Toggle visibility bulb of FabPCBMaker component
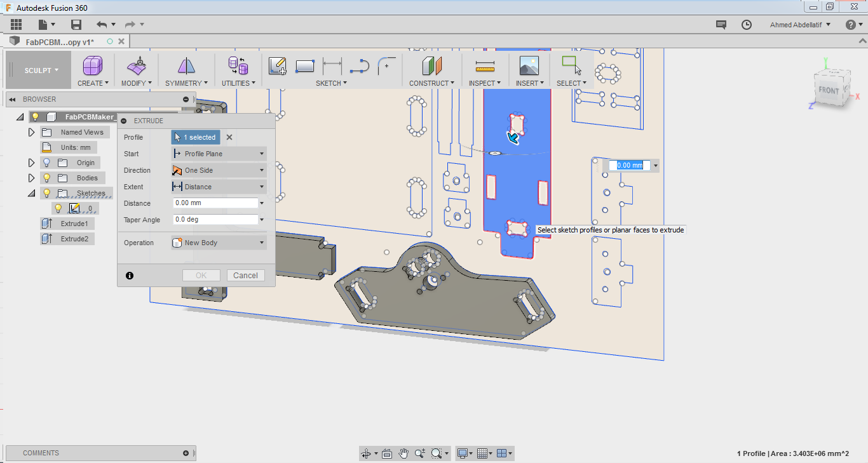This screenshot has width=868, height=463. pyautogui.click(x=36, y=117)
